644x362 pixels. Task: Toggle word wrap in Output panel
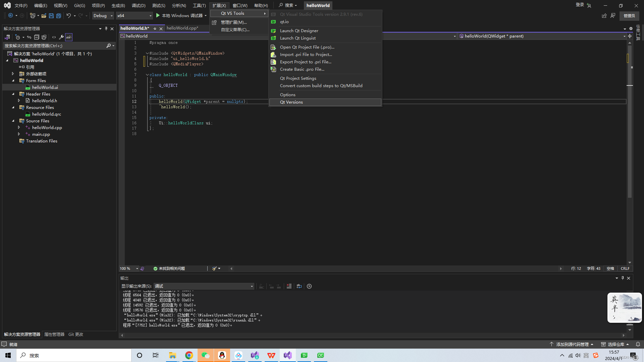pyautogui.click(x=299, y=286)
